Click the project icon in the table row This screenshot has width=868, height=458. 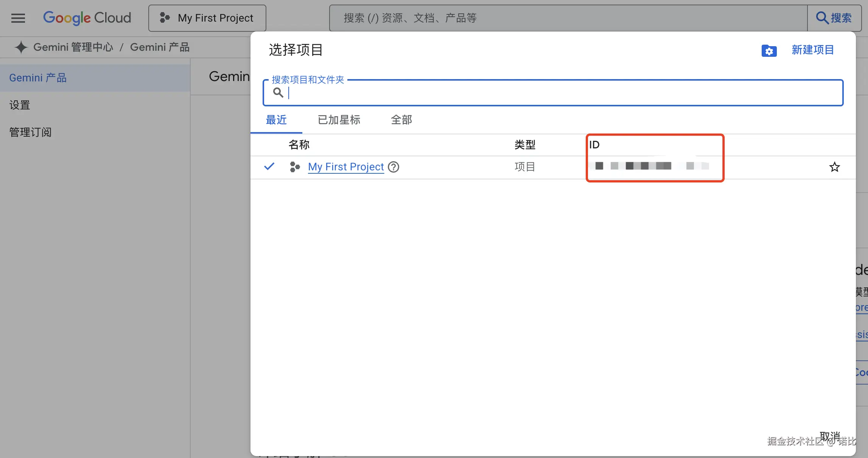pyautogui.click(x=294, y=167)
